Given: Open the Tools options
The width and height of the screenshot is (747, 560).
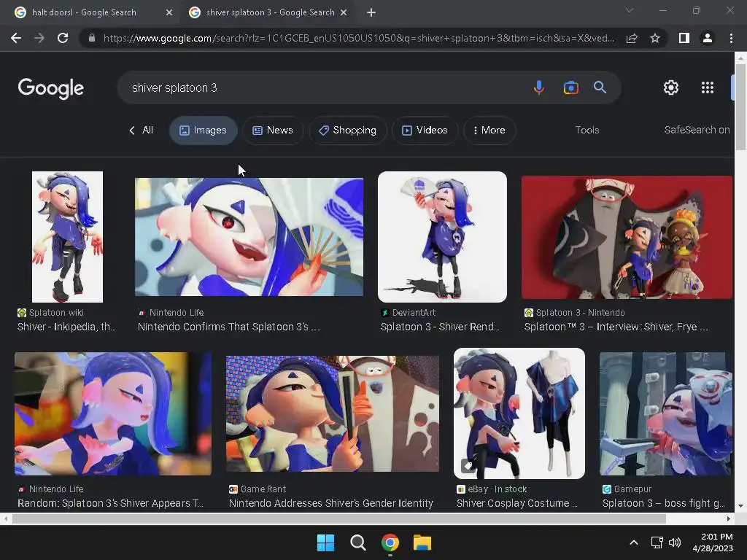Looking at the screenshot, I should 587,130.
